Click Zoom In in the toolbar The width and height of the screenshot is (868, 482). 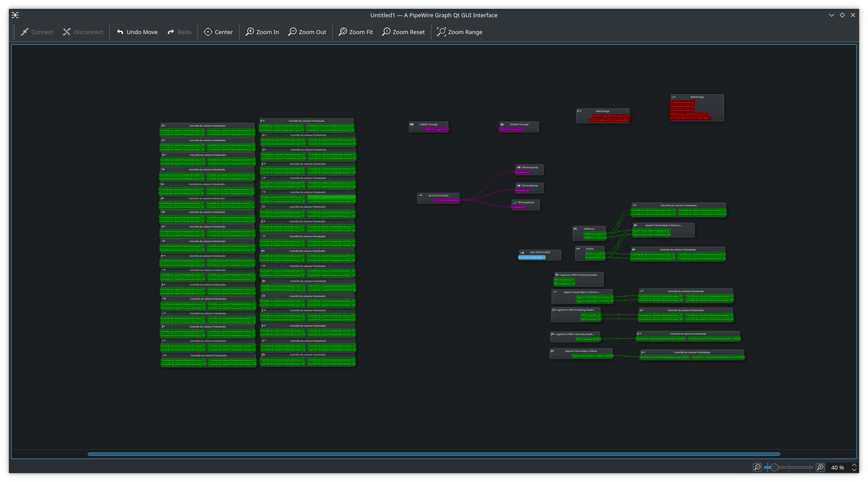tap(262, 32)
